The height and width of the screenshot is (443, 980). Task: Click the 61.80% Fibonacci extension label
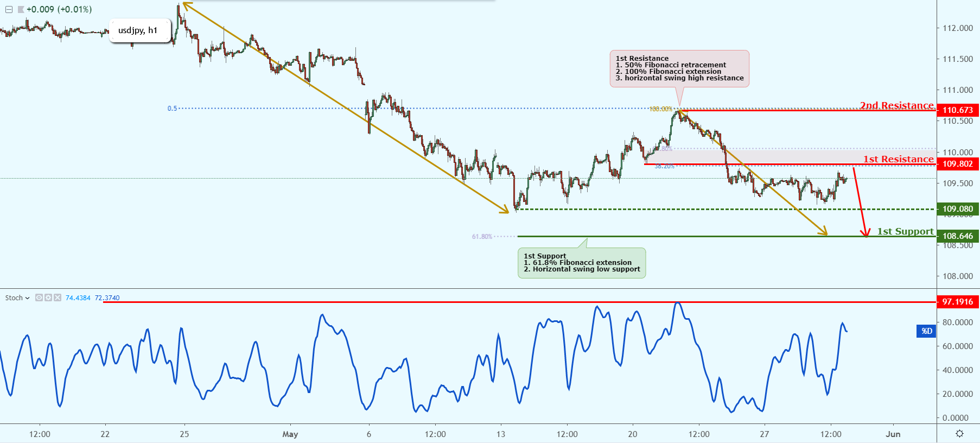[x=482, y=237]
